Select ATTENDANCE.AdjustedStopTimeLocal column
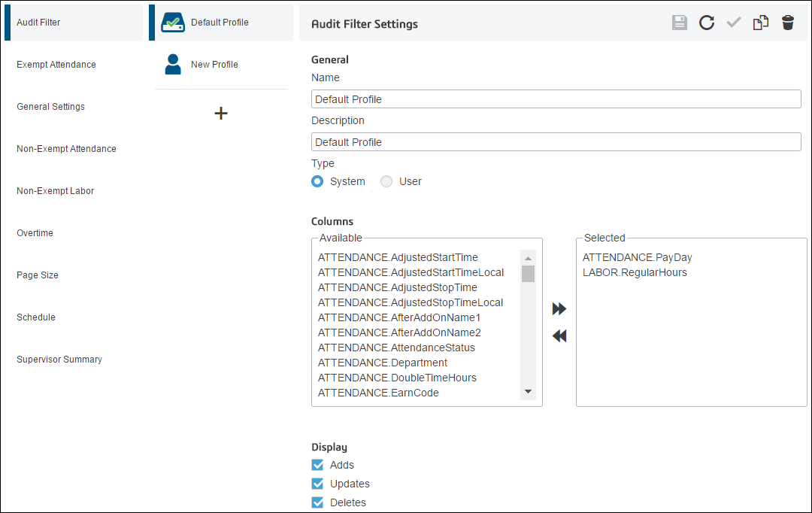This screenshot has width=812, height=513. point(411,302)
